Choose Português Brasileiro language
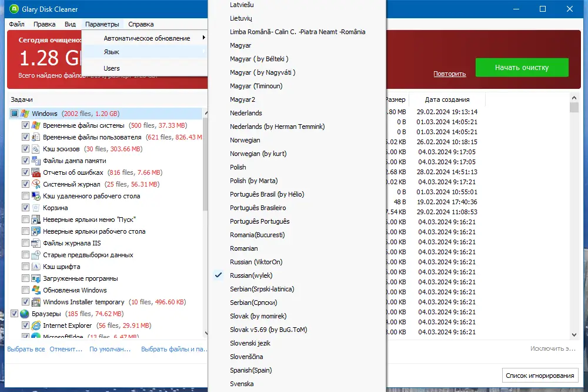This screenshot has height=392, width=588. 258,208
